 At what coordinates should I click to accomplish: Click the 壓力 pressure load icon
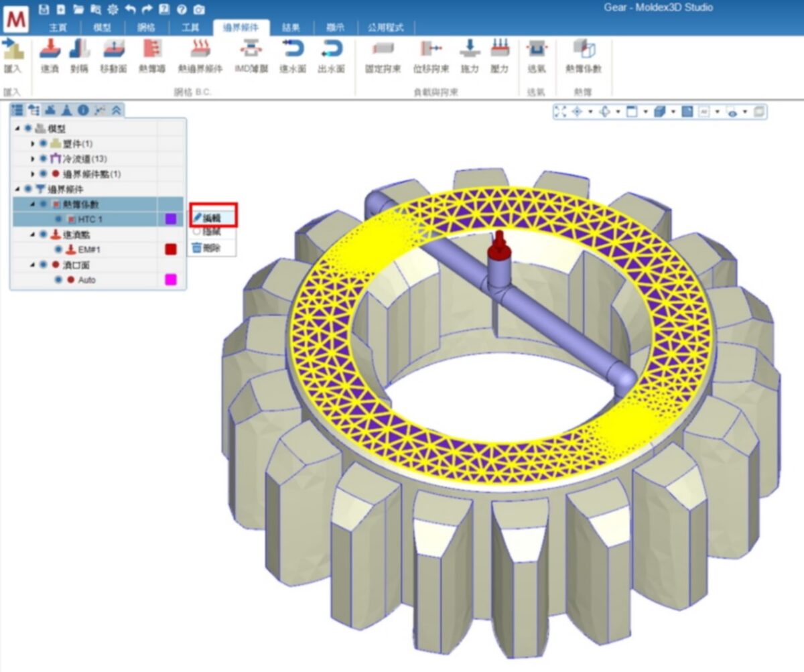coord(500,49)
